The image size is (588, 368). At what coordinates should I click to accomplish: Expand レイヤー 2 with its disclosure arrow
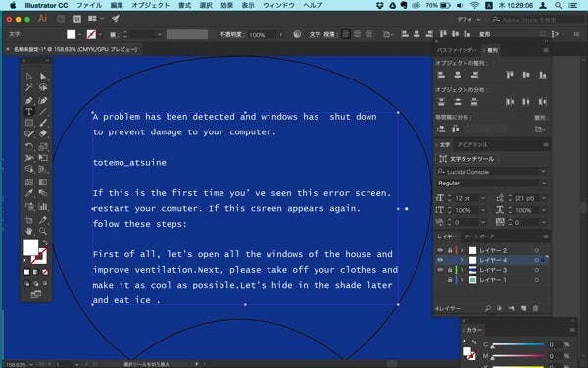[x=462, y=250]
